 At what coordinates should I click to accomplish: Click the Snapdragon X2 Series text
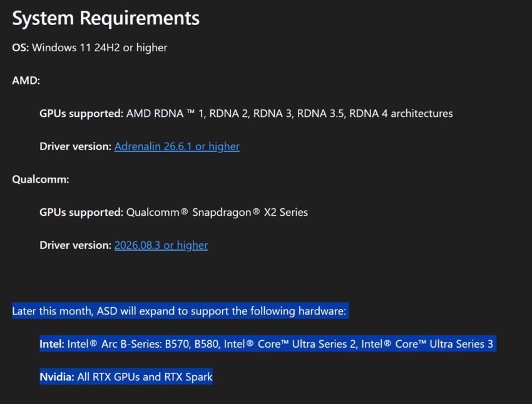click(250, 212)
